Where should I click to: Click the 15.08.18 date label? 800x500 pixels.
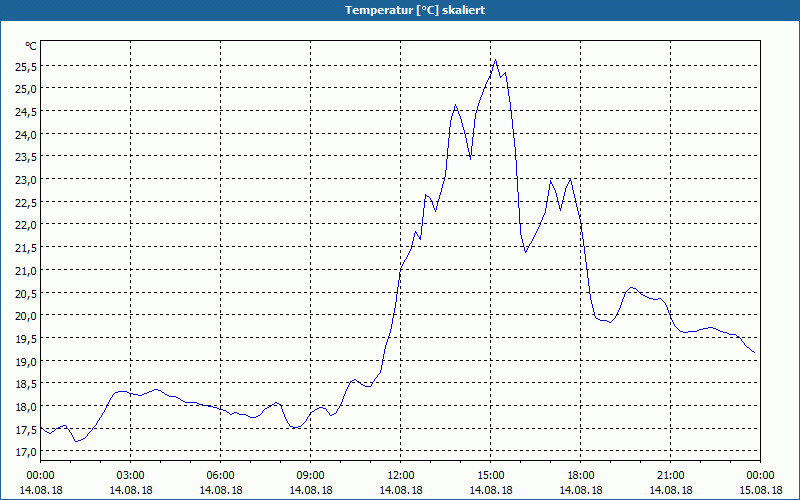(x=760, y=490)
